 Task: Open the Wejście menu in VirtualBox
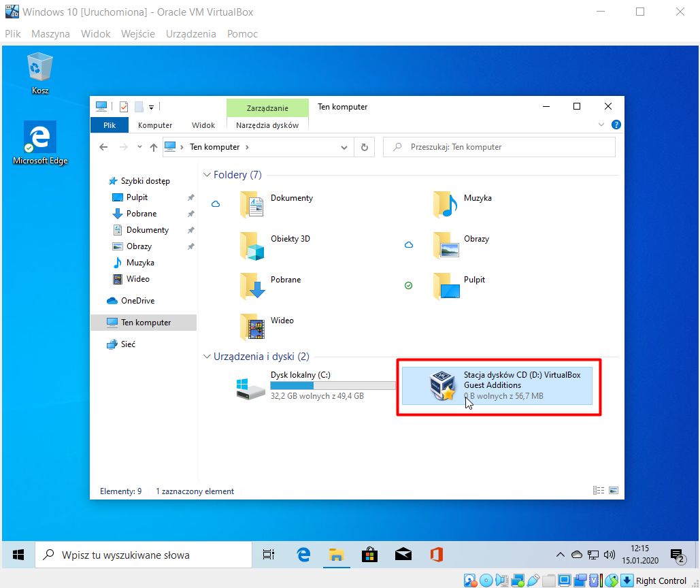tap(138, 34)
